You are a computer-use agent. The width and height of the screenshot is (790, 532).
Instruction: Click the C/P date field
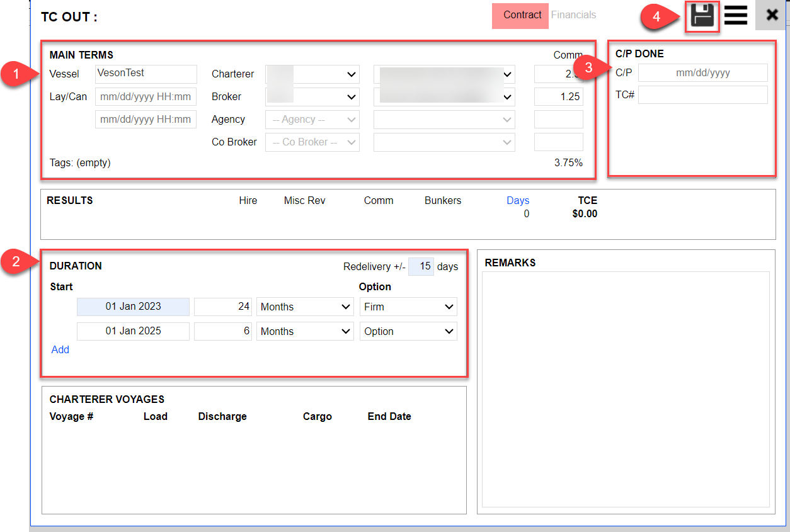(702, 73)
